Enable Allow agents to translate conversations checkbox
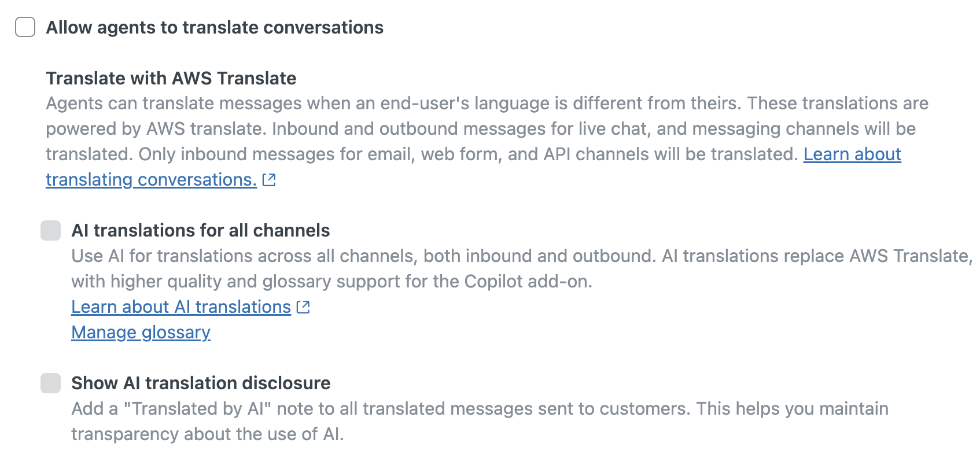980x465 pixels. 25,27
